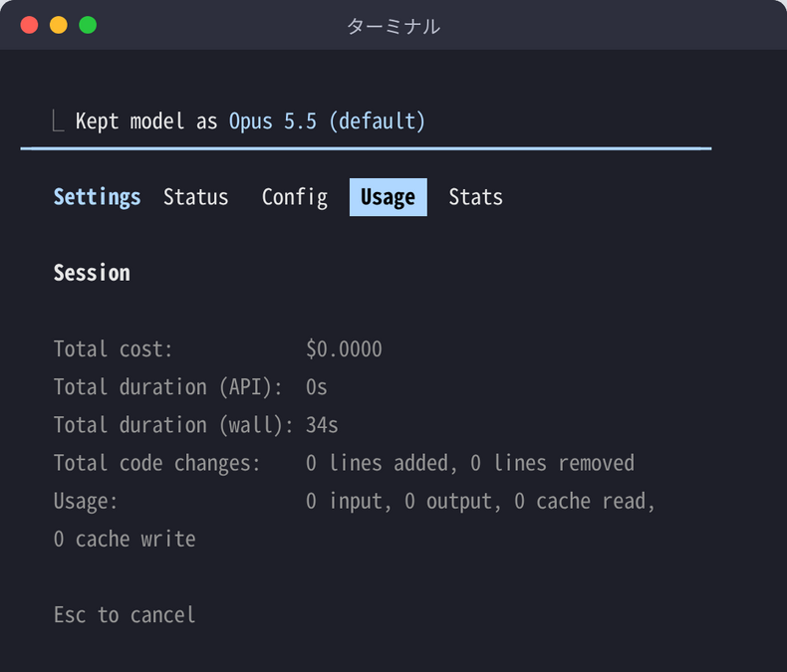Maximize the terminal with green button
787x672 pixels.
(88, 25)
